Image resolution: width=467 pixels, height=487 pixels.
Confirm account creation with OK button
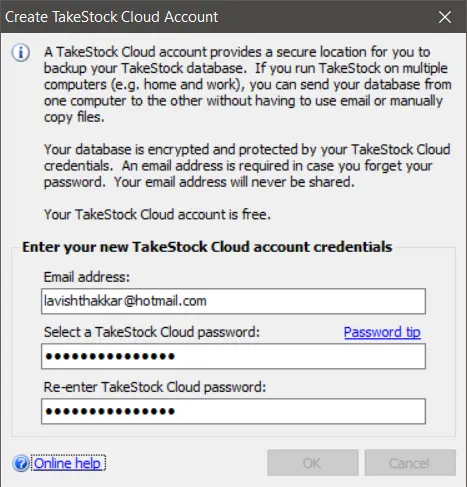pos(313,463)
